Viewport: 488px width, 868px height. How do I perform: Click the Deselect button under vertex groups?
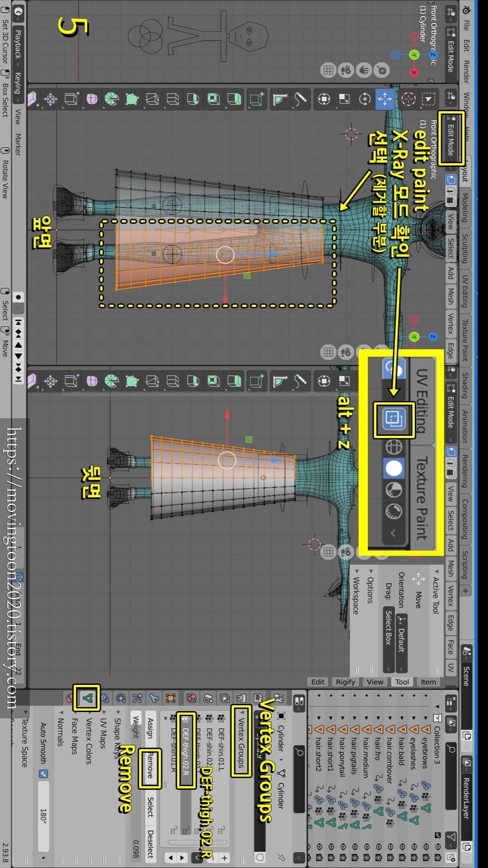[150, 844]
